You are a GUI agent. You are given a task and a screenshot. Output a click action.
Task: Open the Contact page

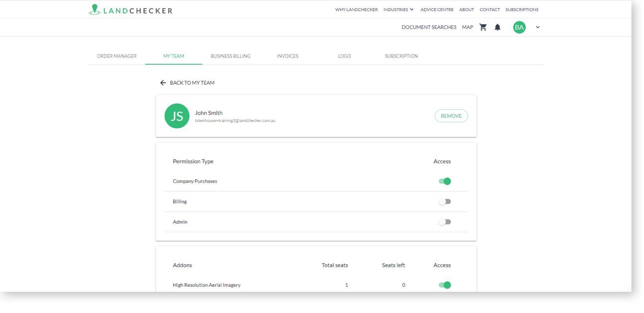(x=490, y=9)
